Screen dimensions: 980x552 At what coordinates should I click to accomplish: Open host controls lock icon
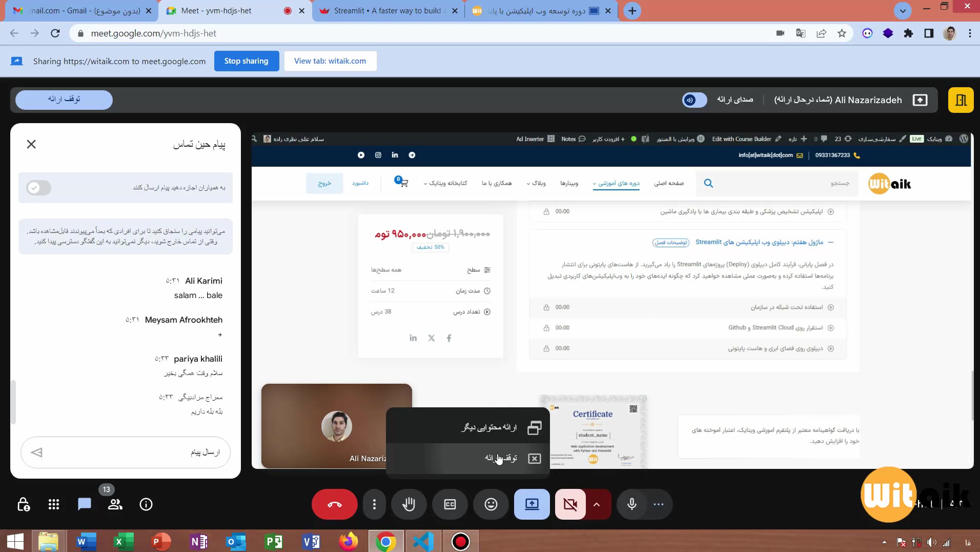click(x=24, y=504)
